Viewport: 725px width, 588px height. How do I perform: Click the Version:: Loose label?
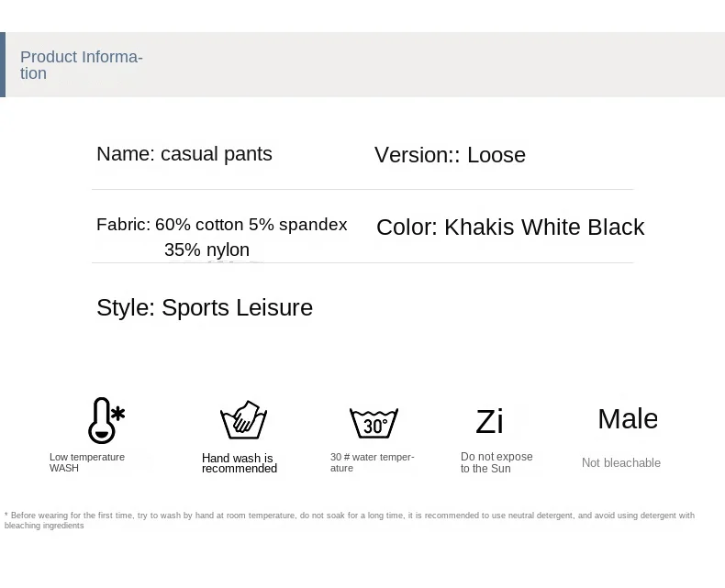[x=450, y=155]
